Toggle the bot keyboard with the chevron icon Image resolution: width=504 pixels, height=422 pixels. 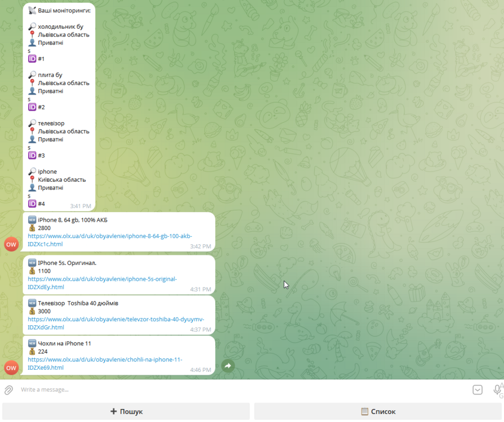point(477,389)
